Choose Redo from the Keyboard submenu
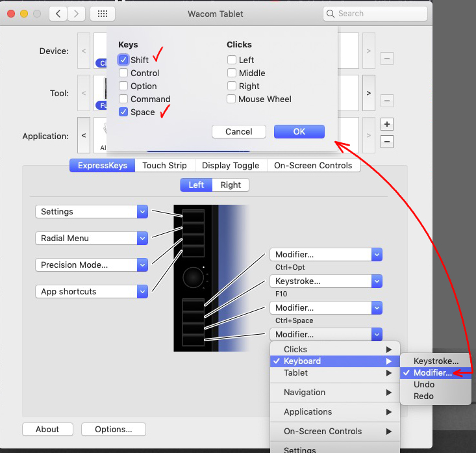This screenshot has width=476, height=453. 436,396
